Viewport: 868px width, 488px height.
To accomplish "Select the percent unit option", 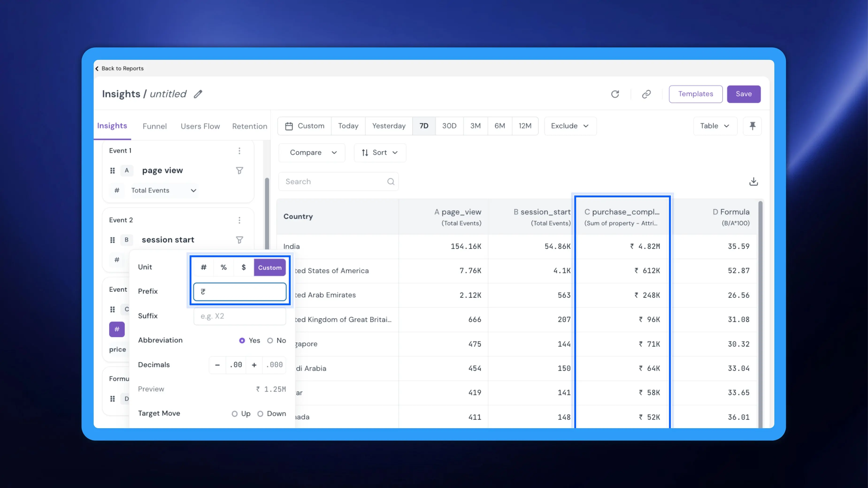I will [223, 267].
